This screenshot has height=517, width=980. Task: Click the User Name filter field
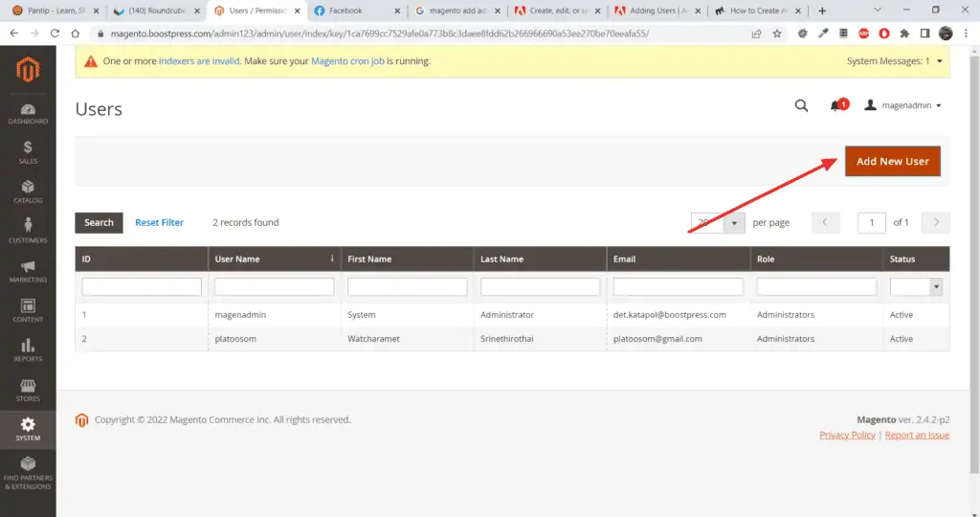pos(275,287)
